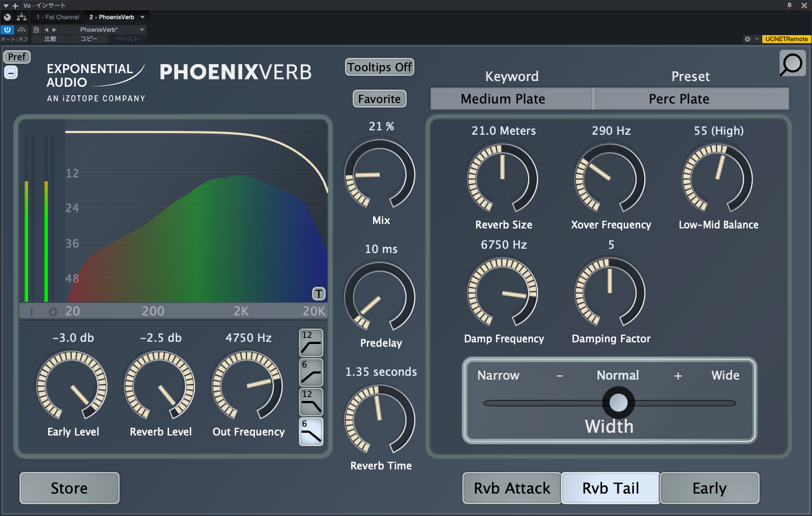The width and height of the screenshot is (812, 516).
Task: Click the Early Level knob
Action: tap(72, 386)
